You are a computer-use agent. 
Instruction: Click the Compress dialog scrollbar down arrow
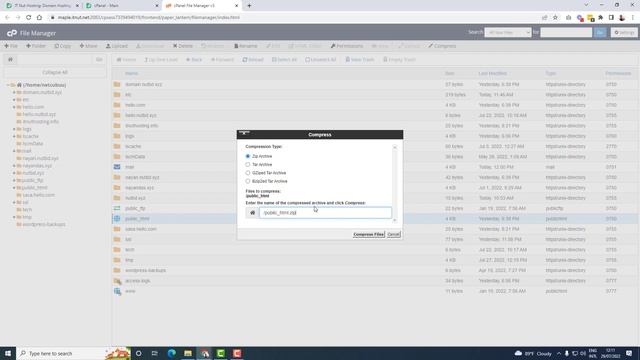(395, 220)
